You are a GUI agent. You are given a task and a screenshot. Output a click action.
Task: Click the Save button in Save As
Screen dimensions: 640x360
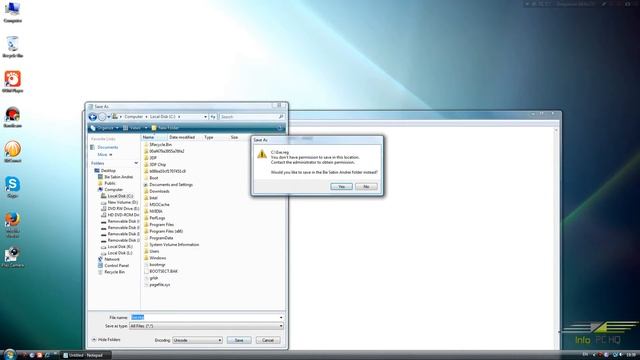(x=239, y=340)
